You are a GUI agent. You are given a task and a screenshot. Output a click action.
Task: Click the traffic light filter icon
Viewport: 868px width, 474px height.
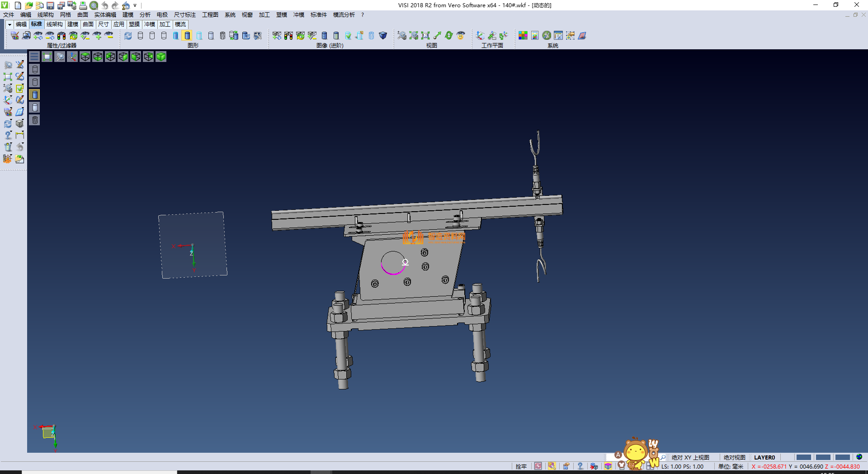[61, 36]
